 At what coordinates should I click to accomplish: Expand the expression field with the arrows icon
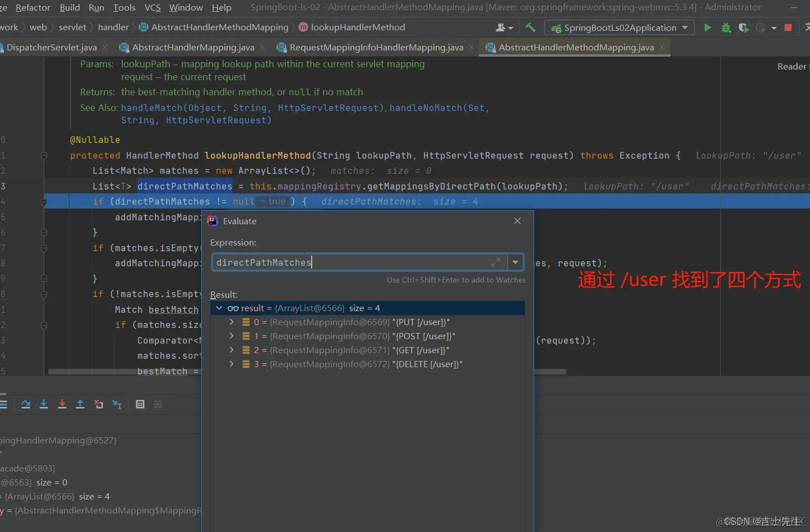(496, 262)
